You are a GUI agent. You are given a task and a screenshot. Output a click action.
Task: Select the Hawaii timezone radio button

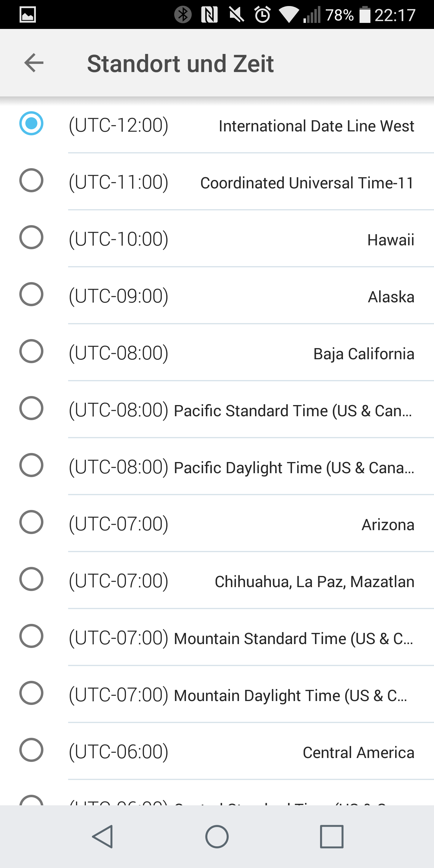coord(31,237)
